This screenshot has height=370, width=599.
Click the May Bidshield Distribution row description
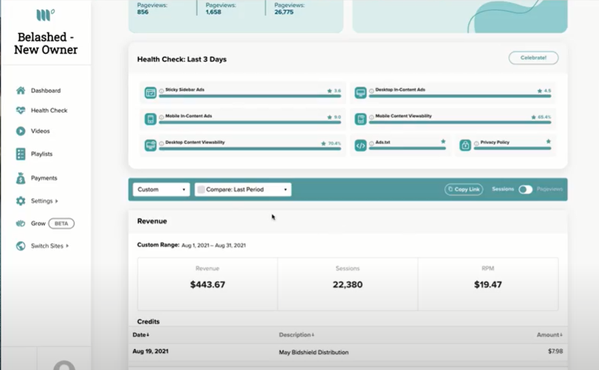(314, 352)
